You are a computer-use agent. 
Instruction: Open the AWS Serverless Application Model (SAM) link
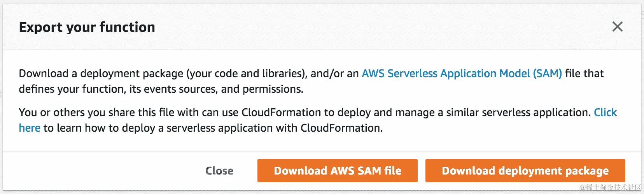[x=462, y=74]
